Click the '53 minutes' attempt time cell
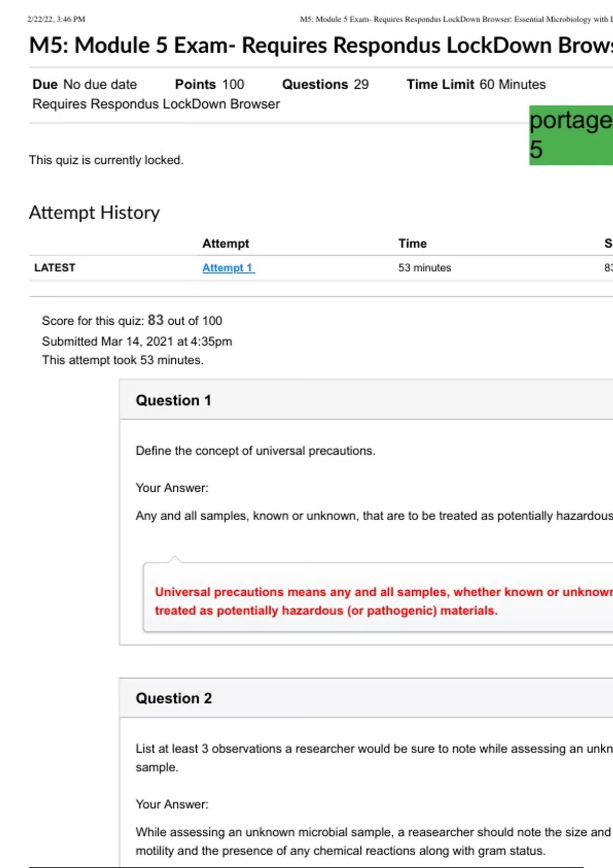Screen dimensions: 613x868 (425, 268)
